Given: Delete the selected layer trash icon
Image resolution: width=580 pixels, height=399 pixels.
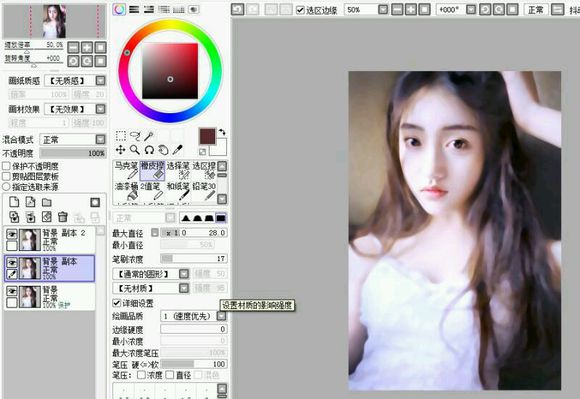Looking at the screenshot, I should [63, 217].
